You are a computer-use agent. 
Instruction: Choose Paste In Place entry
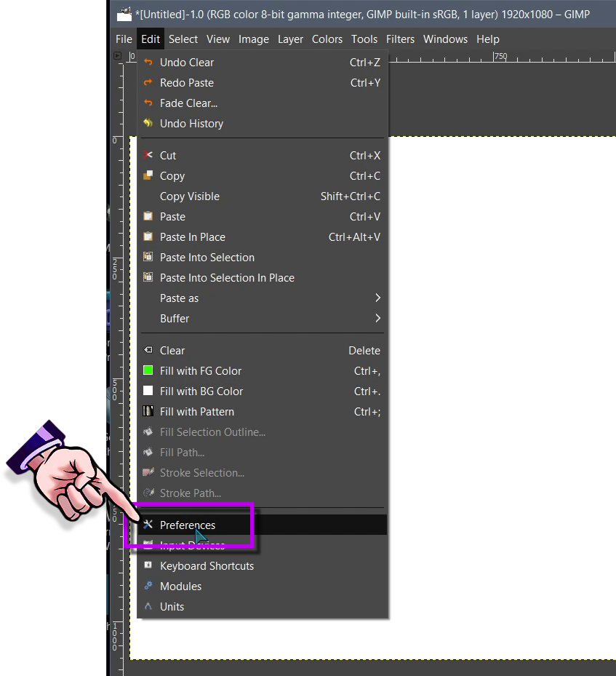[263, 237]
